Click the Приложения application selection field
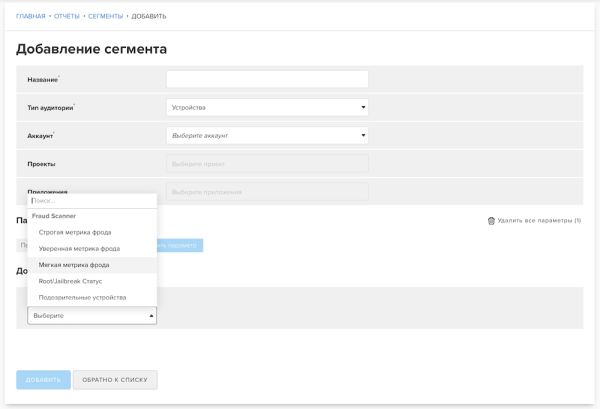The height and width of the screenshot is (409, 600). [x=267, y=190]
